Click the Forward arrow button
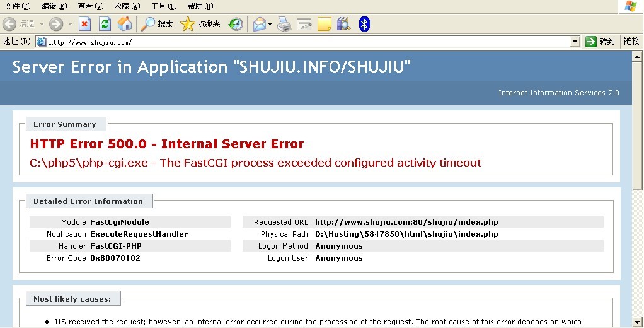 pos(56,24)
